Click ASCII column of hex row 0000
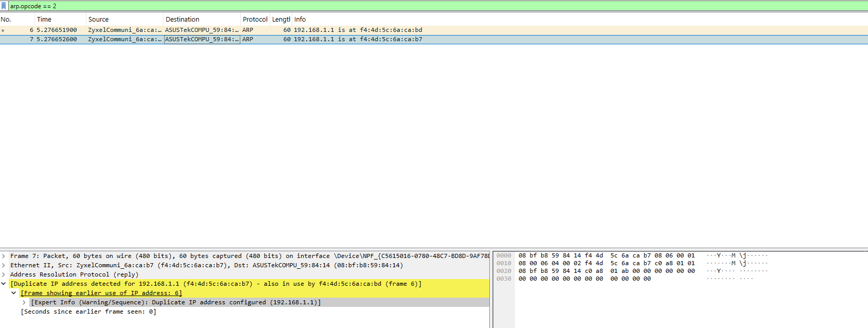The image size is (868, 328). (x=737, y=255)
